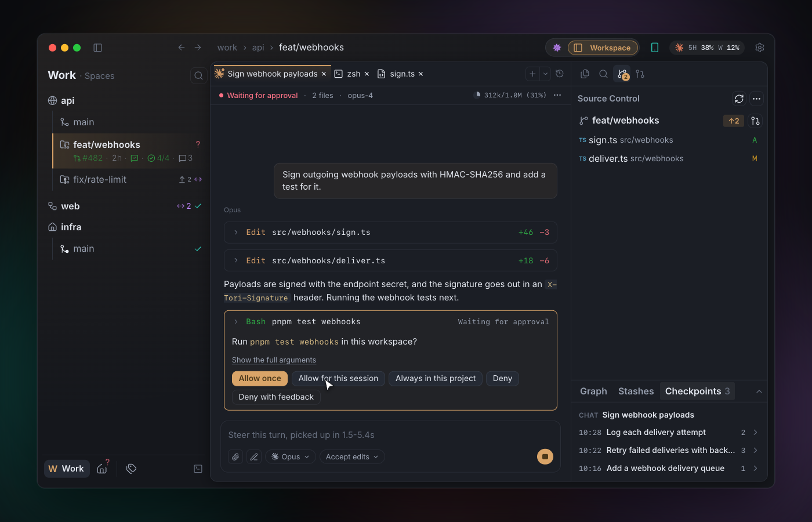Toggle the left sidebar panel icon

point(97,48)
